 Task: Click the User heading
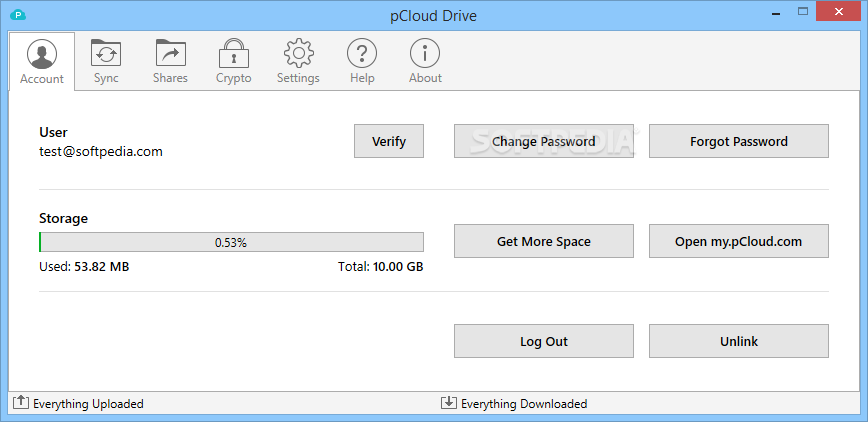click(53, 132)
